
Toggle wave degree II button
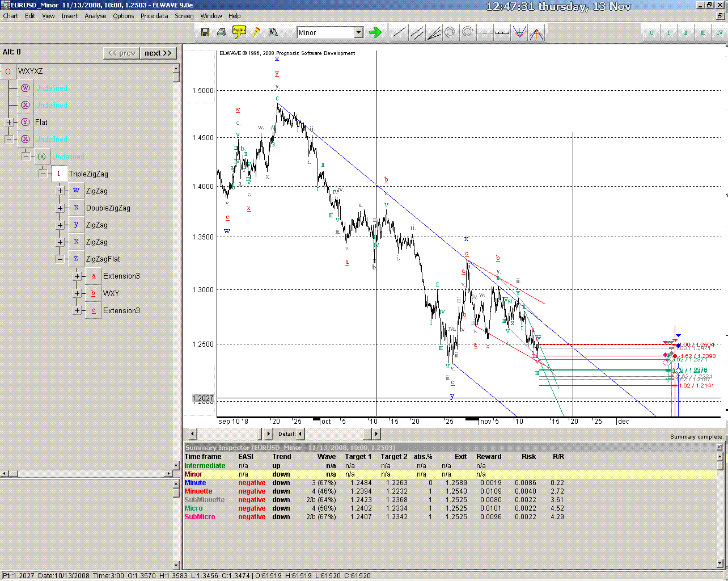(x=685, y=32)
